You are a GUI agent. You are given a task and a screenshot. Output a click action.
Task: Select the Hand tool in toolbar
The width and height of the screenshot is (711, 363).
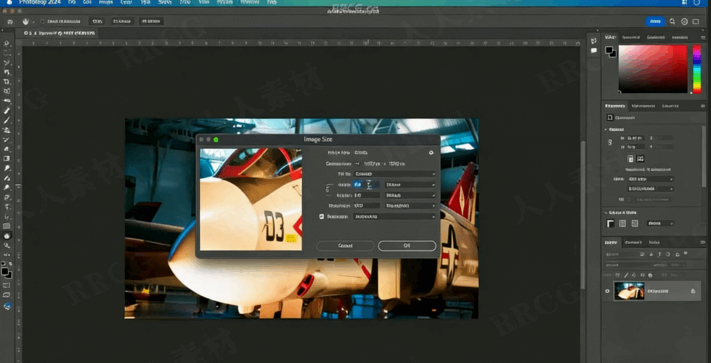pyautogui.click(x=7, y=236)
